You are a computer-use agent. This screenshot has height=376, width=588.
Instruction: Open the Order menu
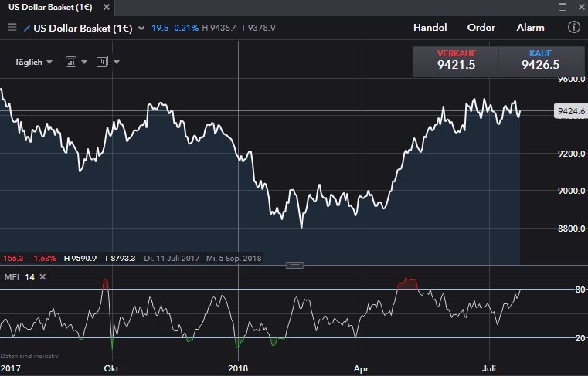click(x=481, y=28)
